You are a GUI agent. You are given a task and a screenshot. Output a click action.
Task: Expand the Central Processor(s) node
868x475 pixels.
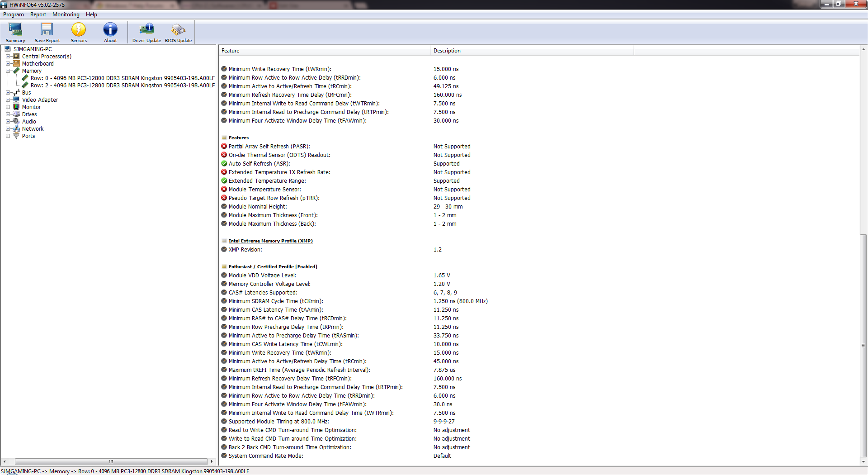[8, 57]
